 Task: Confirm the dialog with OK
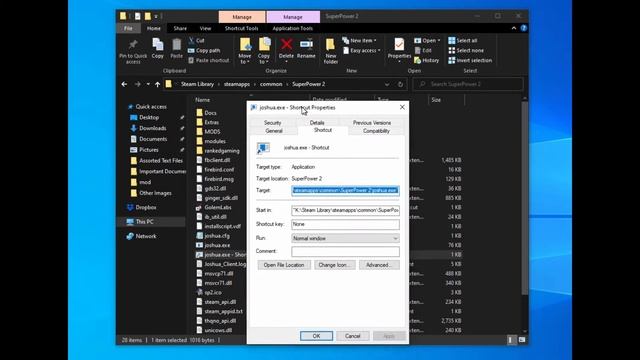point(316,336)
